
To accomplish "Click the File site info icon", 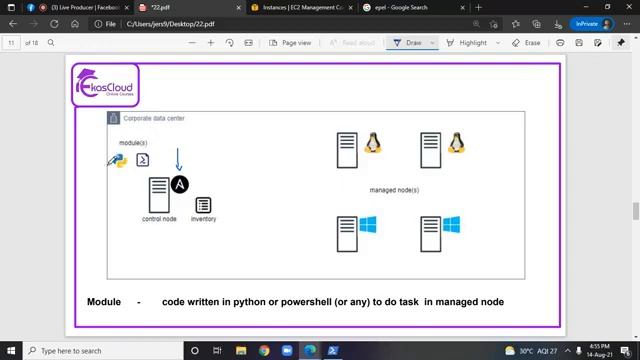I will click(105, 24).
